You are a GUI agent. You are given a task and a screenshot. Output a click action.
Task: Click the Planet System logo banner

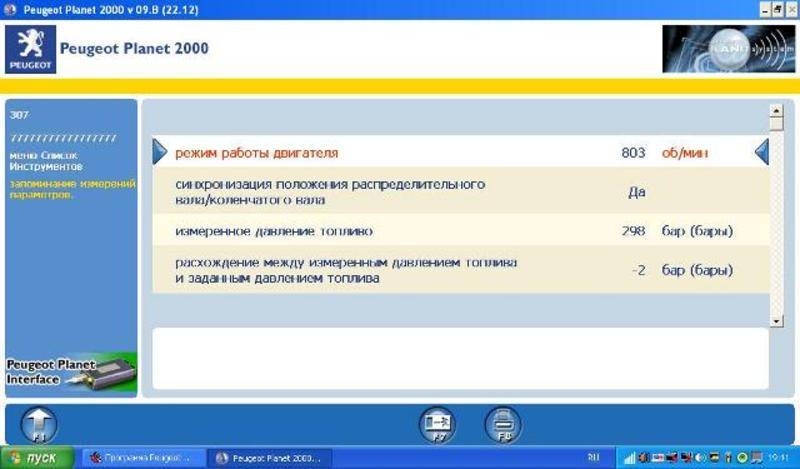point(727,50)
